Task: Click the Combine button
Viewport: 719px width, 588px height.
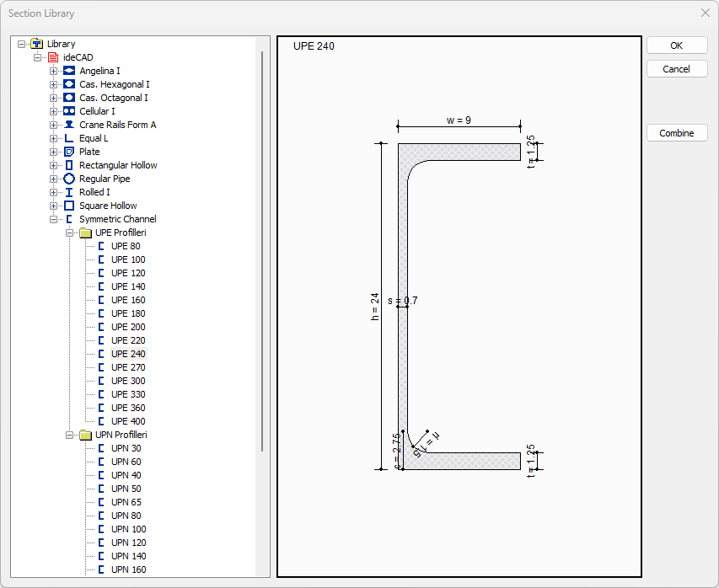Action: pyautogui.click(x=677, y=132)
